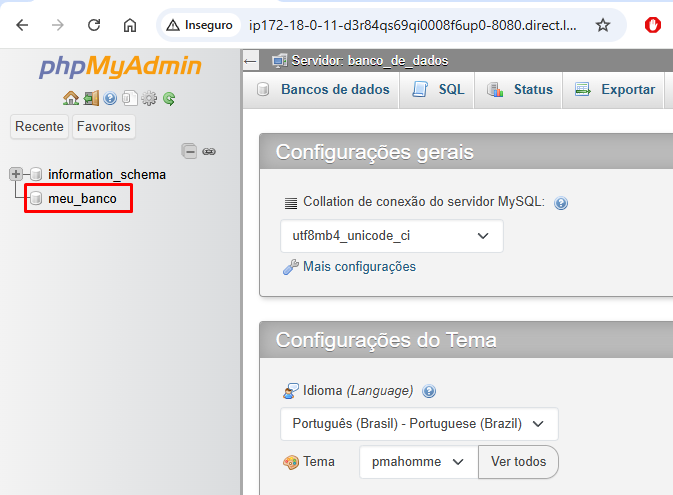Click the Inseguro security warning badge
Image resolution: width=673 pixels, height=495 pixels.
coord(200,25)
